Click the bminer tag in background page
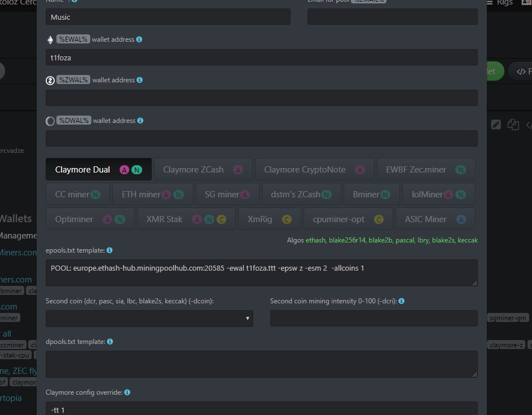532x415 pixels. pyautogui.click(x=11, y=291)
